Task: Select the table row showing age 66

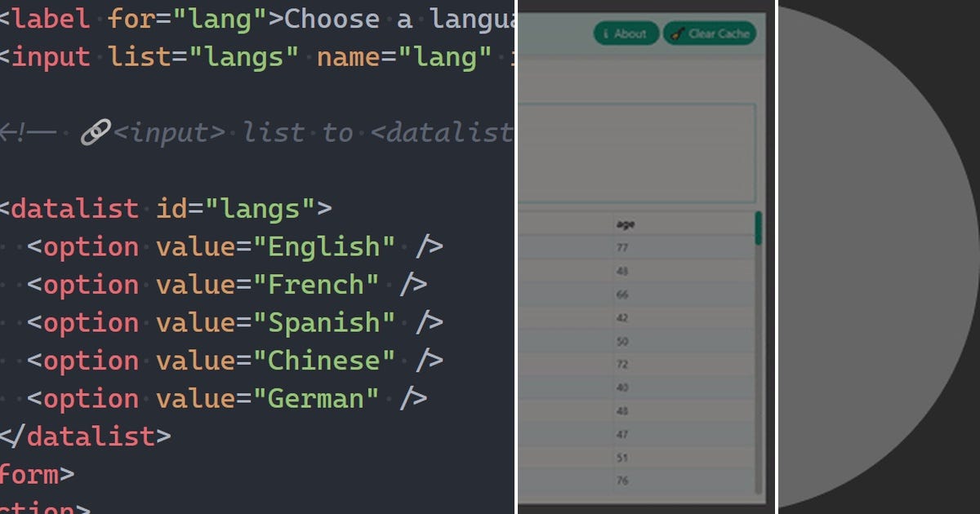Action: pos(621,294)
